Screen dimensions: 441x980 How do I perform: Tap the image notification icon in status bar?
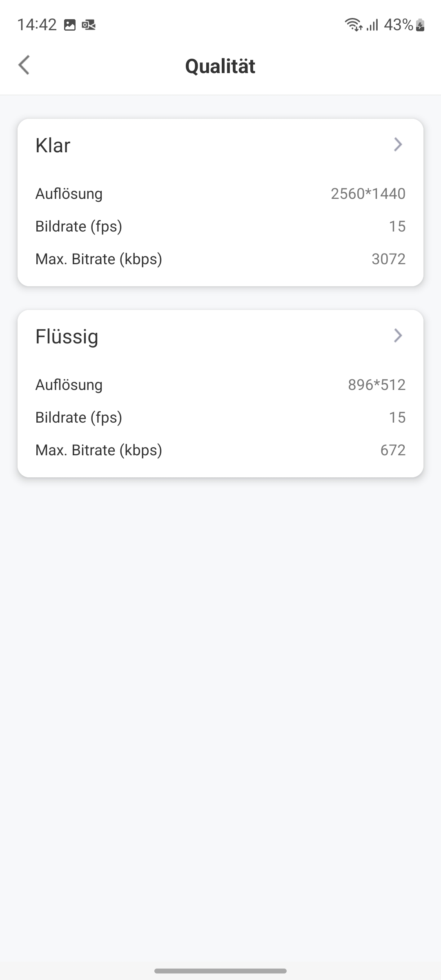pyautogui.click(x=70, y=25)
